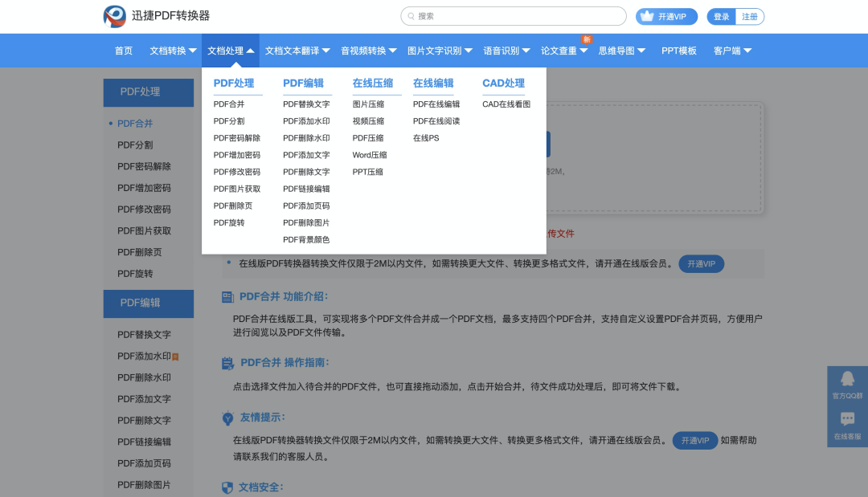Choose PDF背景颜色 from the dropdown menu

pyautogui.click(x=306, y=240)
